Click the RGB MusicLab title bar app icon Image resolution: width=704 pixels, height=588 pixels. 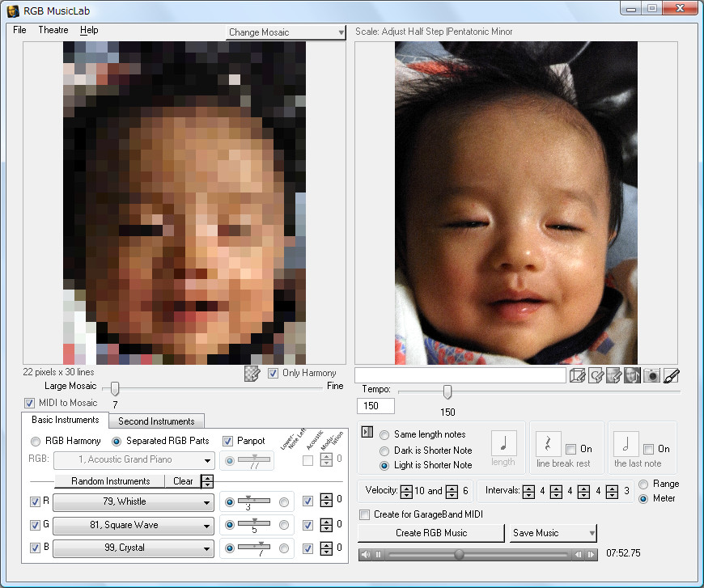click(x=13, y=11)
